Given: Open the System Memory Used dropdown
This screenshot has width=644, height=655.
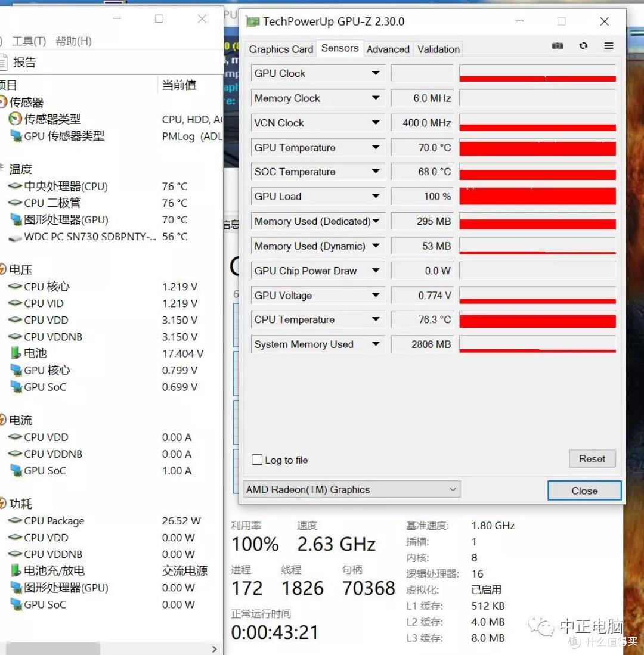Looking at the screenshot, I should point(376,344).
